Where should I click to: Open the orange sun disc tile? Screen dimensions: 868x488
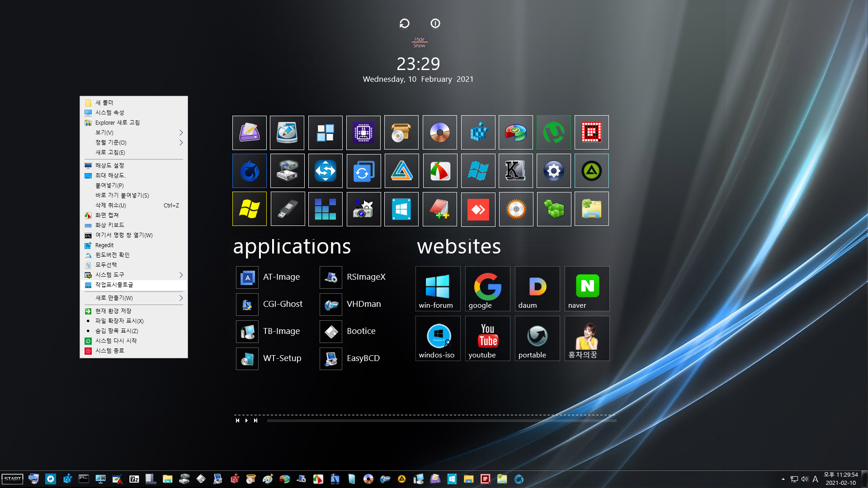[516, 209]
